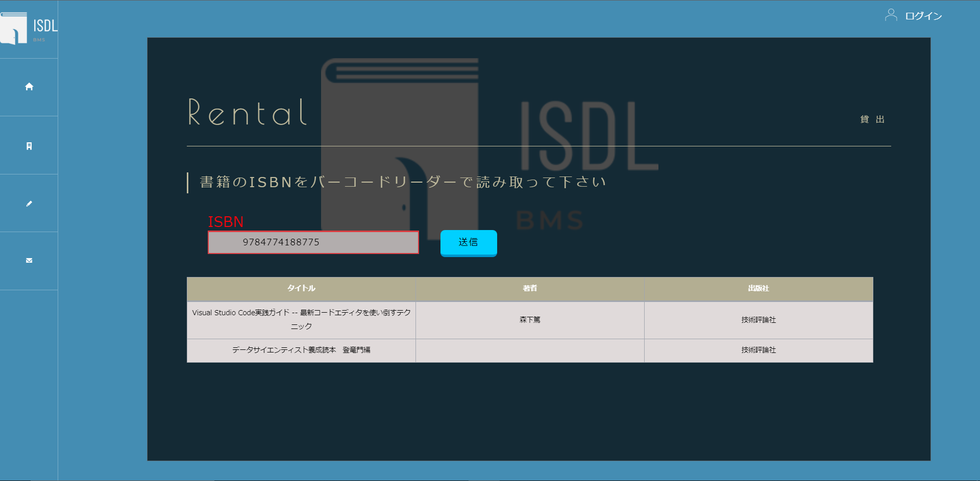Click the red ISBN label

(225, 221)
